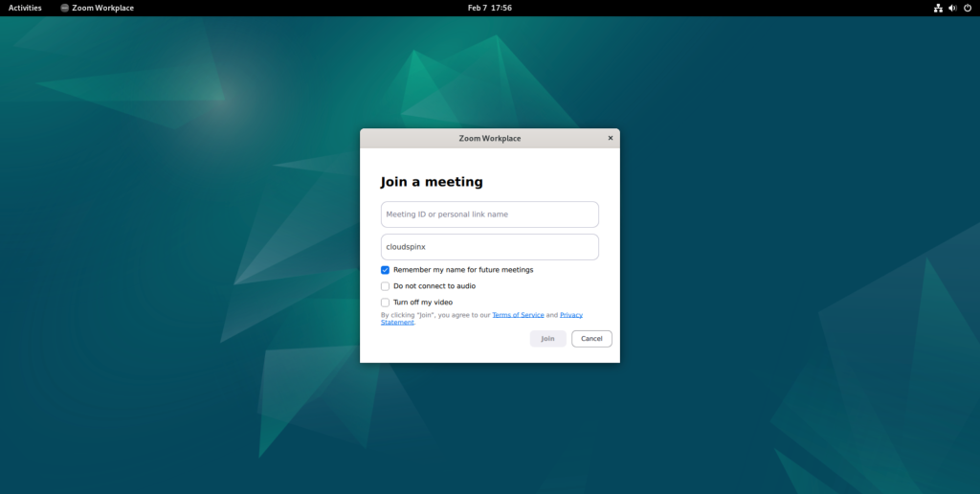The height and width of the screenshot is (494, 980).
Task: Click the name field containing cloudspinx
Action: pos(489,247)
